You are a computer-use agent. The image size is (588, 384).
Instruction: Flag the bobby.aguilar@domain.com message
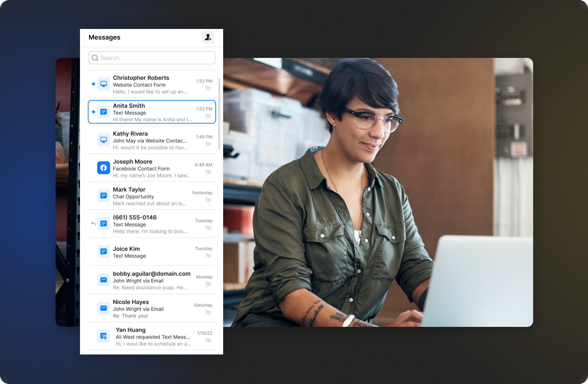[x=208, y=284]
